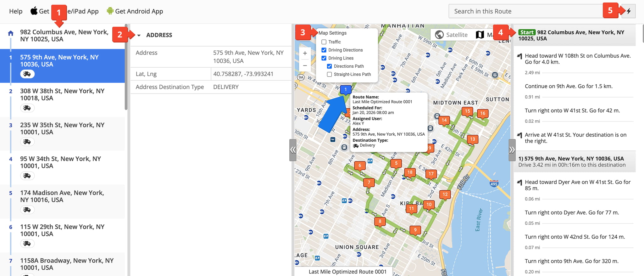
Task: Click the home depot icon for 982 Columbus Ave
Action: click(x=11, y=33)
